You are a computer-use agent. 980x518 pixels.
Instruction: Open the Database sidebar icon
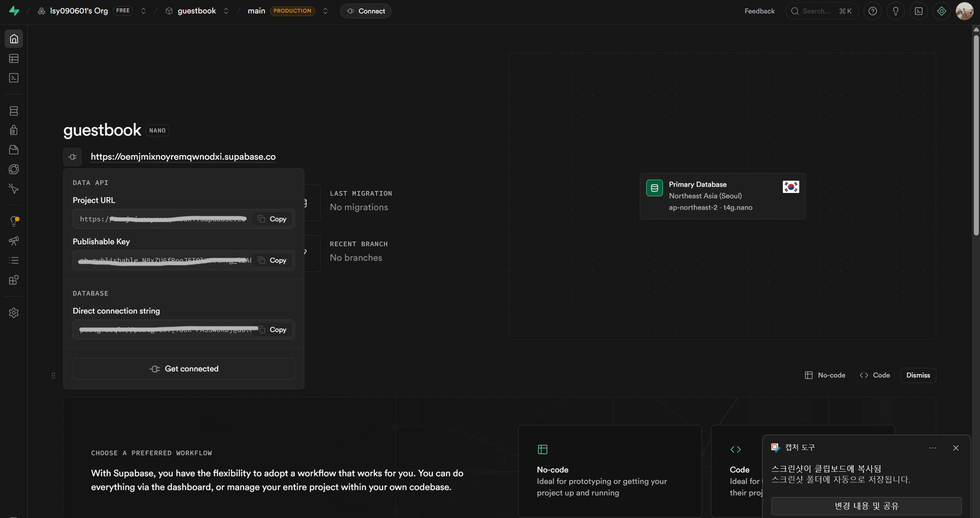[14, 111]
